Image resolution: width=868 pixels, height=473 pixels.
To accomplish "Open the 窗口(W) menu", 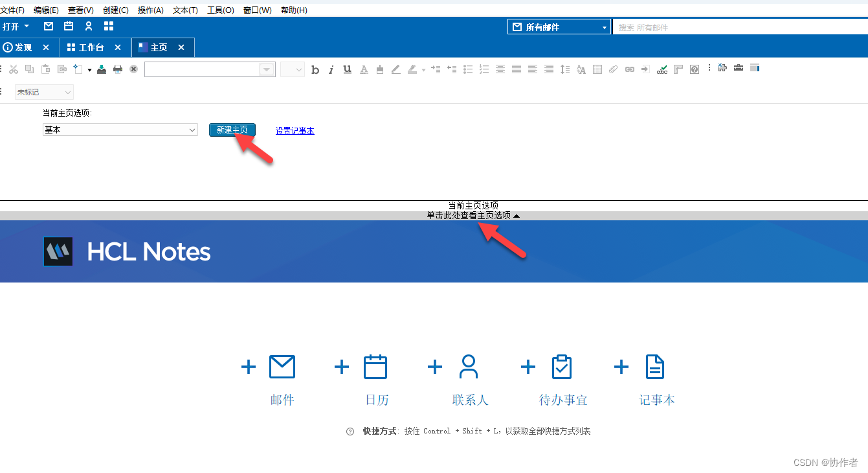I will point(258,10).
